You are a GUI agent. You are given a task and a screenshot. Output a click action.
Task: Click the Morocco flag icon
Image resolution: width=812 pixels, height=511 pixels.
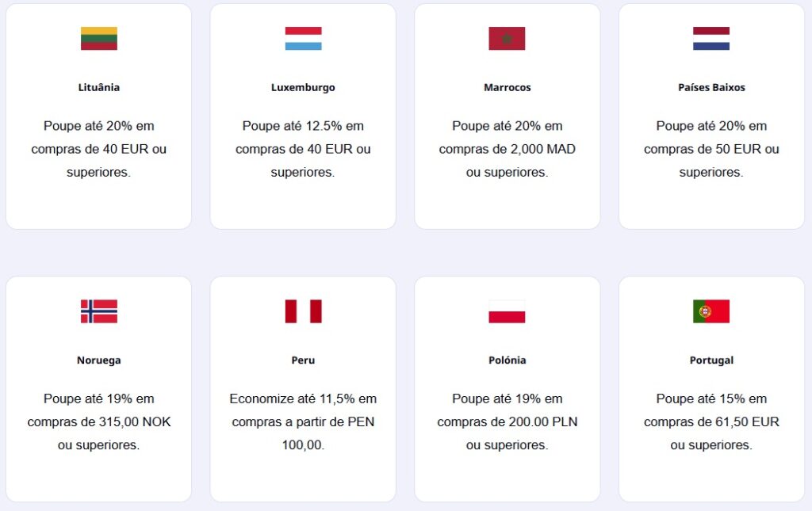(x=507, y=38)
